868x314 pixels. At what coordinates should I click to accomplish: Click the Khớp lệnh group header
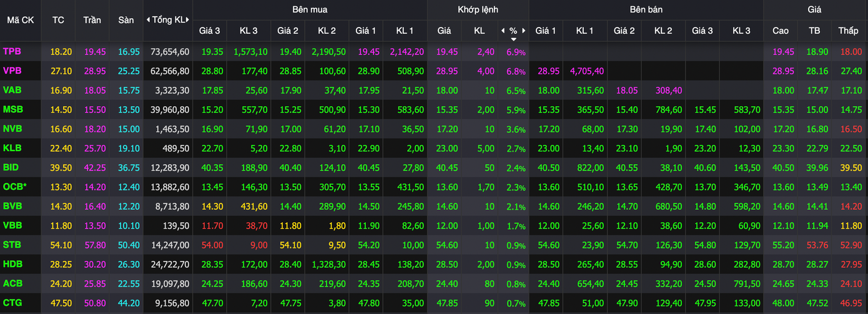478,9
